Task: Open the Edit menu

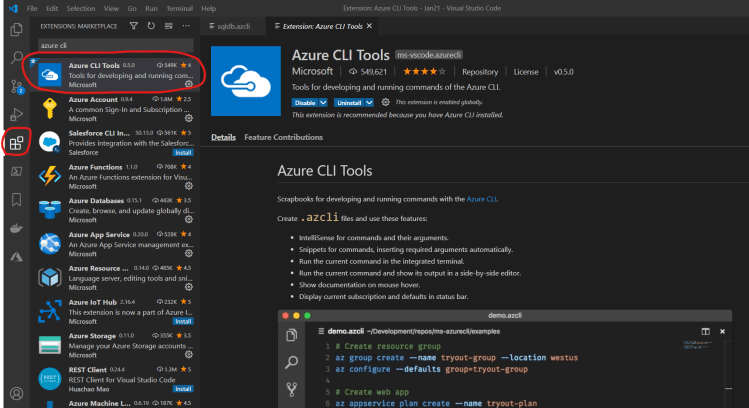Action: point(52,8)
